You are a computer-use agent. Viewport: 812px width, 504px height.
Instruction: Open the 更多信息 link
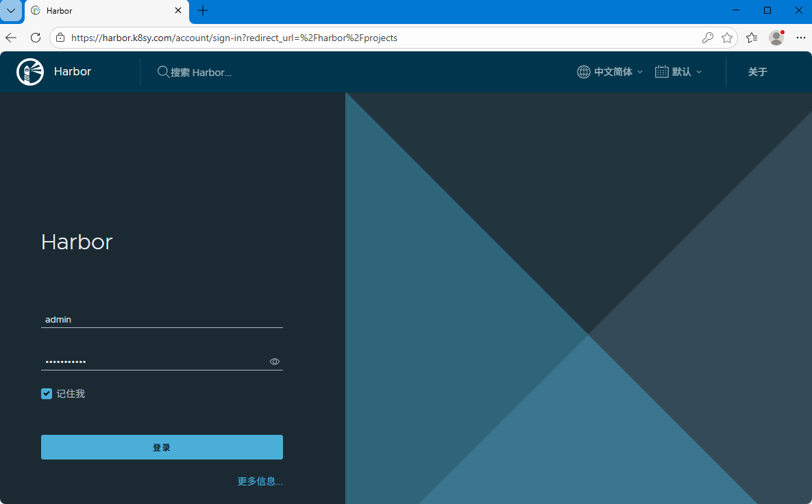pyautogui.click(x=260, y=481)
